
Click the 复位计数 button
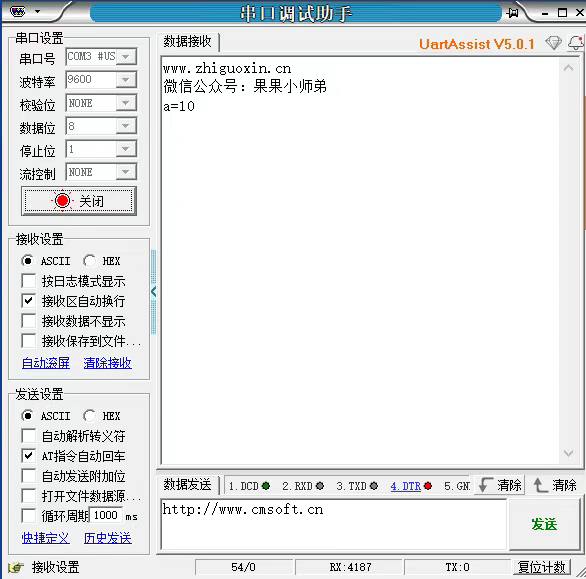(542, 567)
